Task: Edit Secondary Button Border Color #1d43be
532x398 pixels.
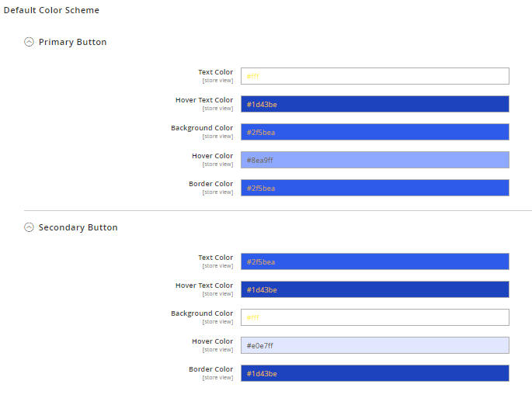Action: click(x=374, y=373)
